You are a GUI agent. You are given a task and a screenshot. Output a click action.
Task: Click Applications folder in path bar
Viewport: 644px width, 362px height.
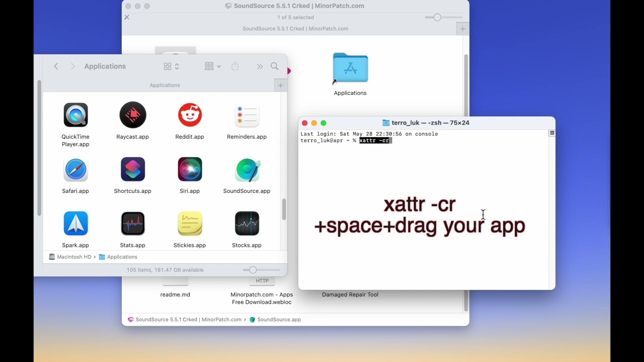[118, 257]
